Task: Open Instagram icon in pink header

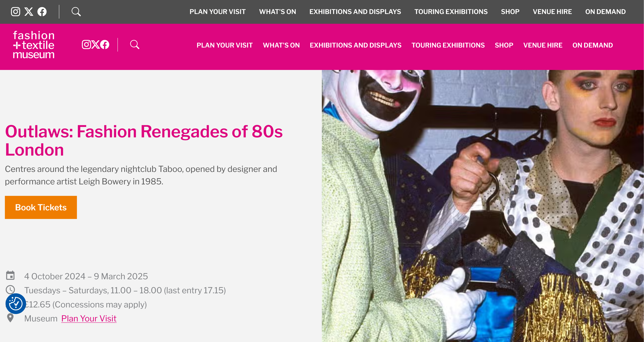Action: 87,44
